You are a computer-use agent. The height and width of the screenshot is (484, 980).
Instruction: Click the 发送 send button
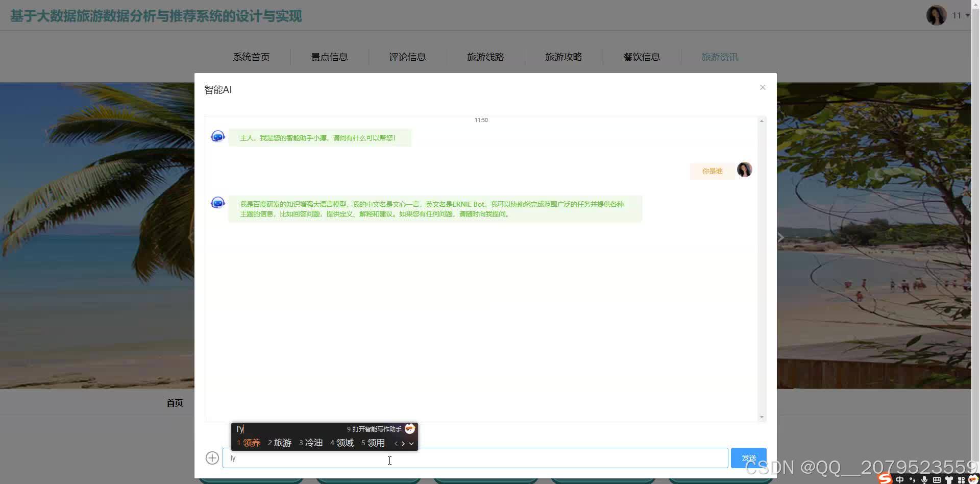(748, 458)
